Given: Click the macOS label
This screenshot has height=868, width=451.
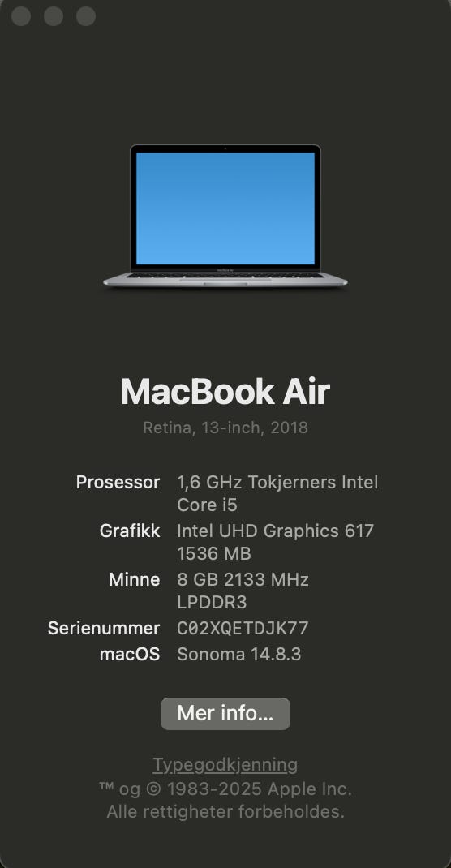Looking at the screenshot, I should click(130, 655).
